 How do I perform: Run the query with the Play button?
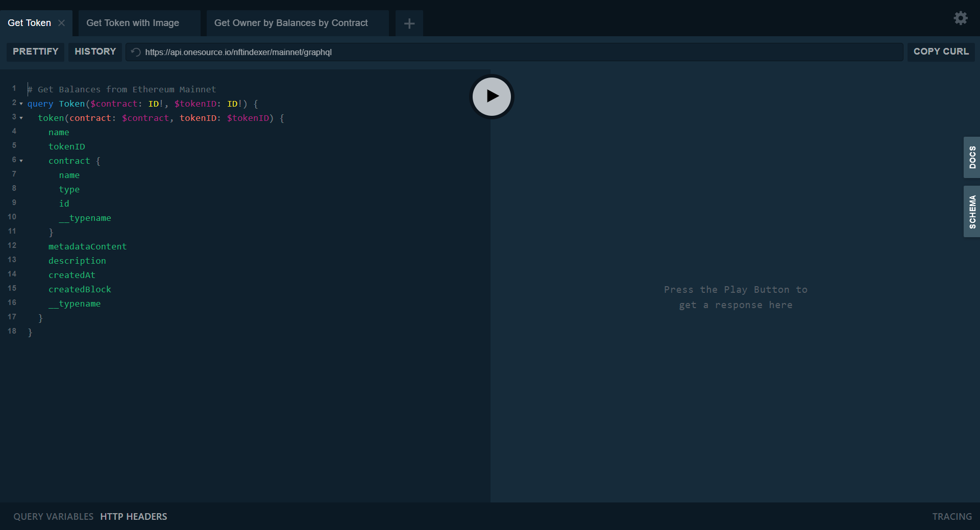[492, 96]
